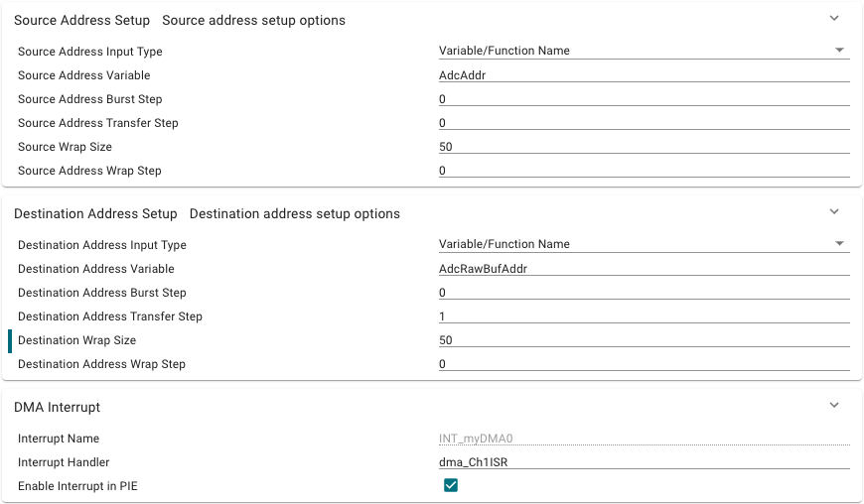The height and width of the screenshot is (504, 864).
Task: Click the Destination Address Variable field
Action: click(x=644, y=268)
